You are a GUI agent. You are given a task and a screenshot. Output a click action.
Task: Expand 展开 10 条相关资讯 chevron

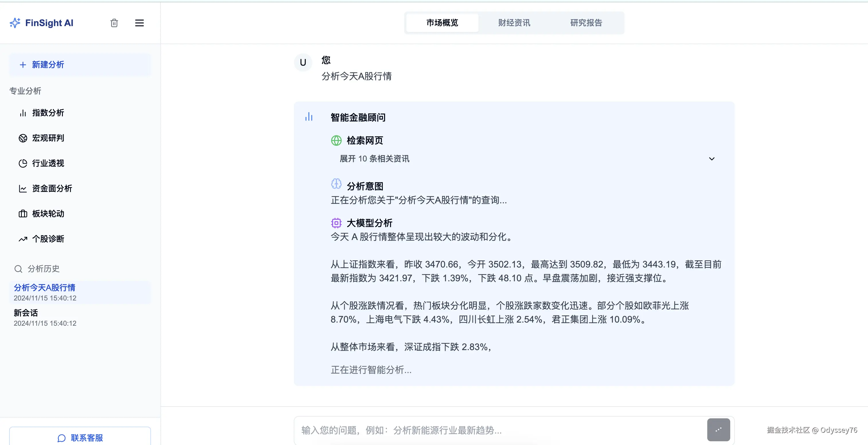[711, 159]
